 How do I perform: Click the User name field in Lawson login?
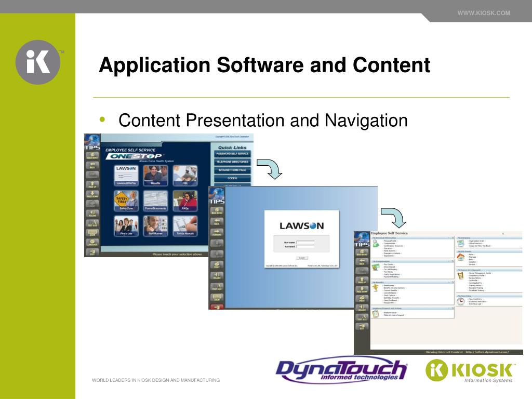pos(305,242)
